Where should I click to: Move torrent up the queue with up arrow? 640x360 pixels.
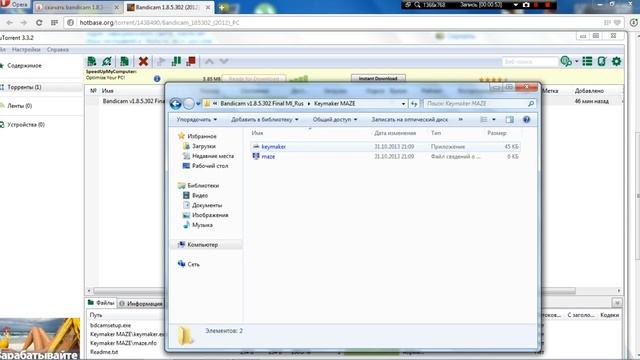pos(209,62)
